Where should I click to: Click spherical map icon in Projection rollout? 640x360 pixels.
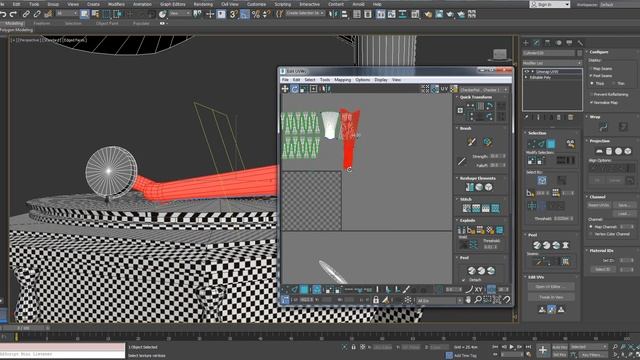[x=618, y=151]
